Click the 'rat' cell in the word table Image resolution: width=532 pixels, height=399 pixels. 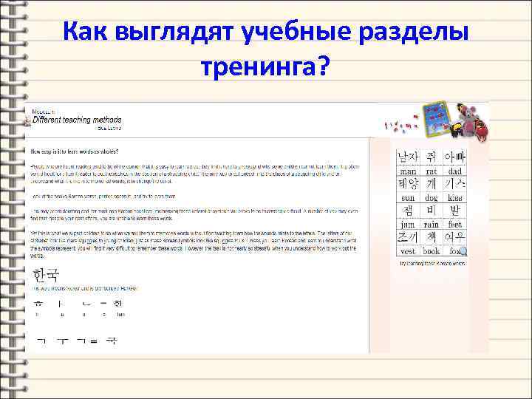pos(432,171)
